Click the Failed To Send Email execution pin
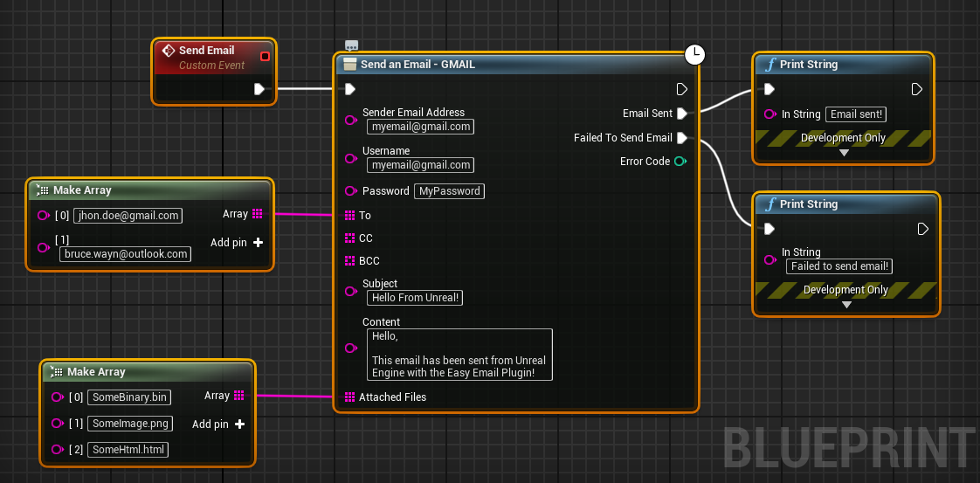Viewport: 980px width, 483px height. tap(682, 137)
